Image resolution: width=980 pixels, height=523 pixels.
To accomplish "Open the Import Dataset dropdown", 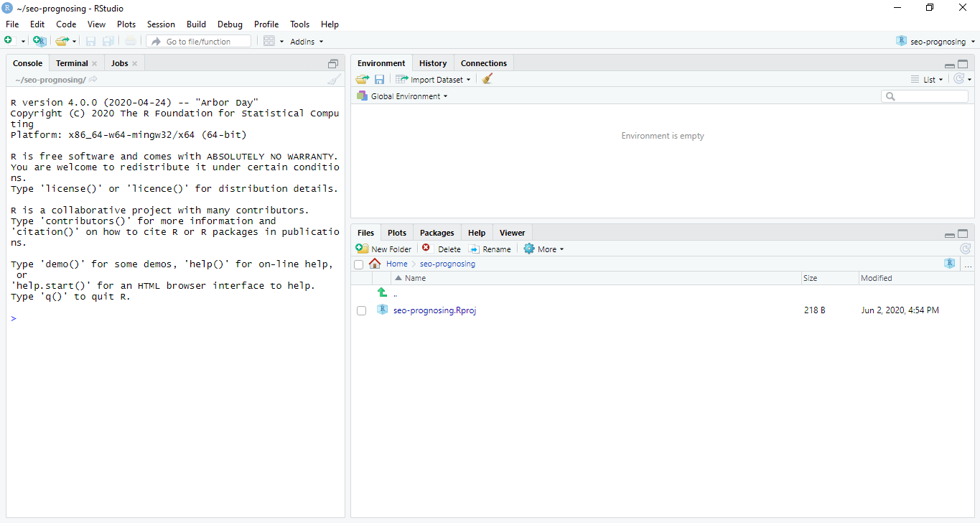I will (434, 79).
